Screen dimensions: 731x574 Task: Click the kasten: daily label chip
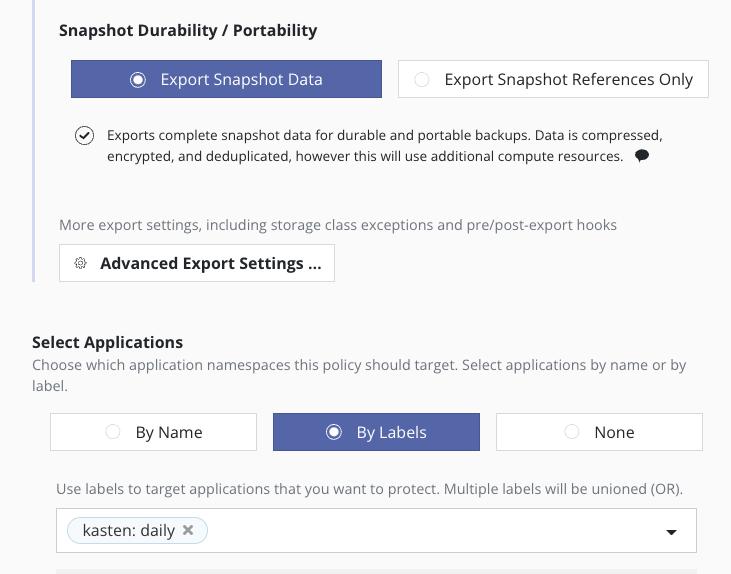128,531
